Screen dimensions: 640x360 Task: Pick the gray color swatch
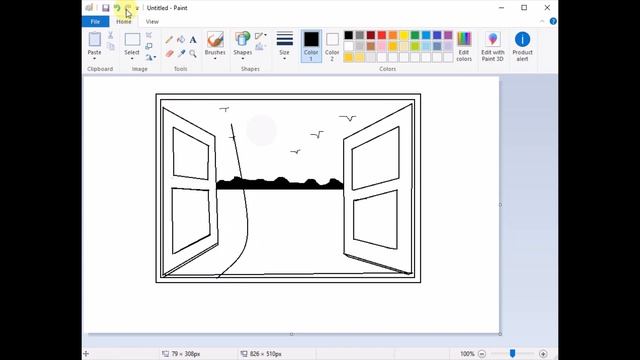click(x=360, y=35)
